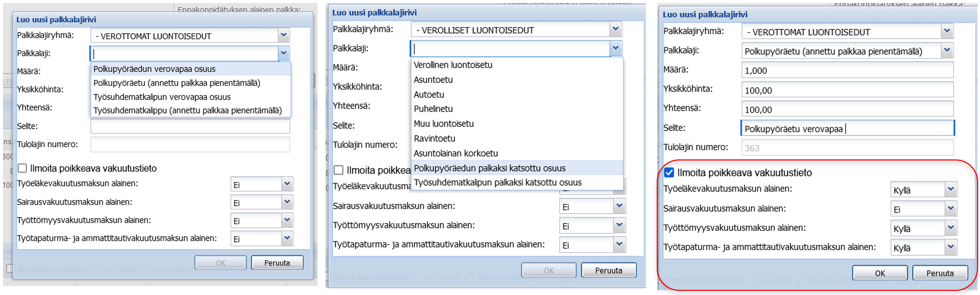Open Palkkalajiryhmä dropdown arrow in middle dialog
980x295 pixels.
616,29
